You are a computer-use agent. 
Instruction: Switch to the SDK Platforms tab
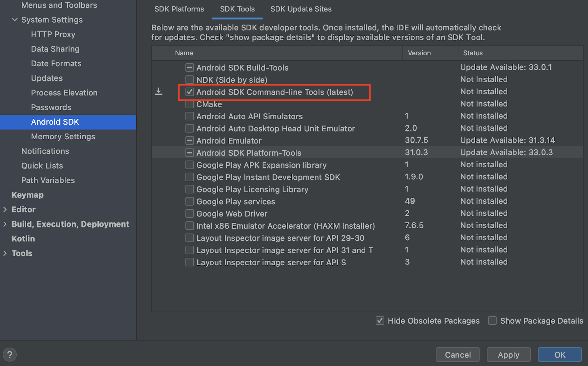(179, 9)
